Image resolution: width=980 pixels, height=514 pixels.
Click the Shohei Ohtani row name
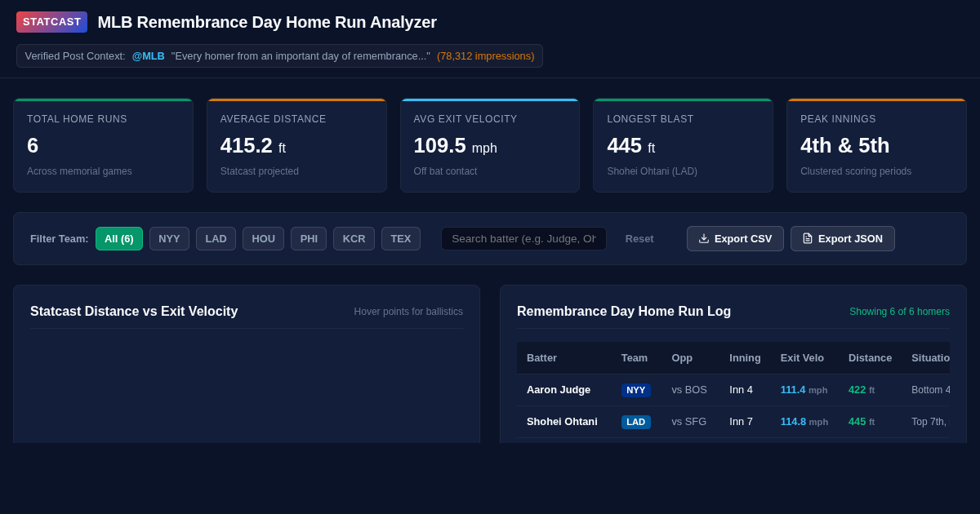[562, 421]
